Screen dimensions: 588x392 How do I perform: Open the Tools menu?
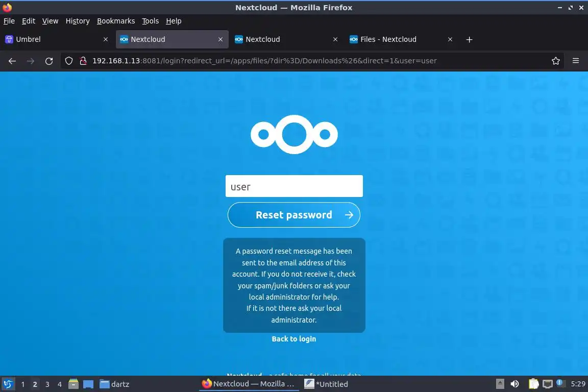coord(151,21)
